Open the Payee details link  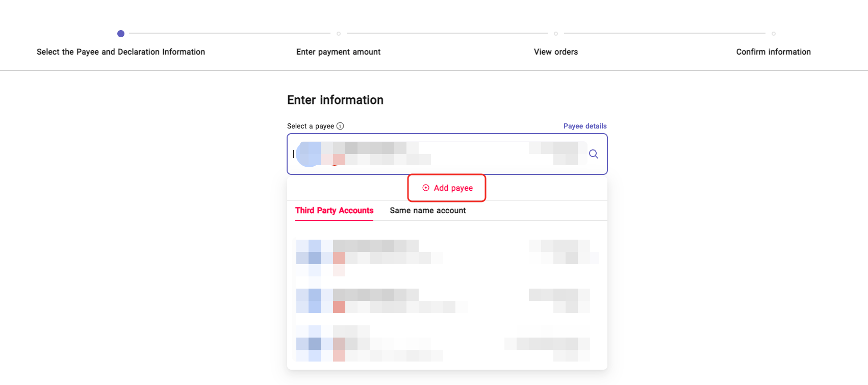point(585,126)
